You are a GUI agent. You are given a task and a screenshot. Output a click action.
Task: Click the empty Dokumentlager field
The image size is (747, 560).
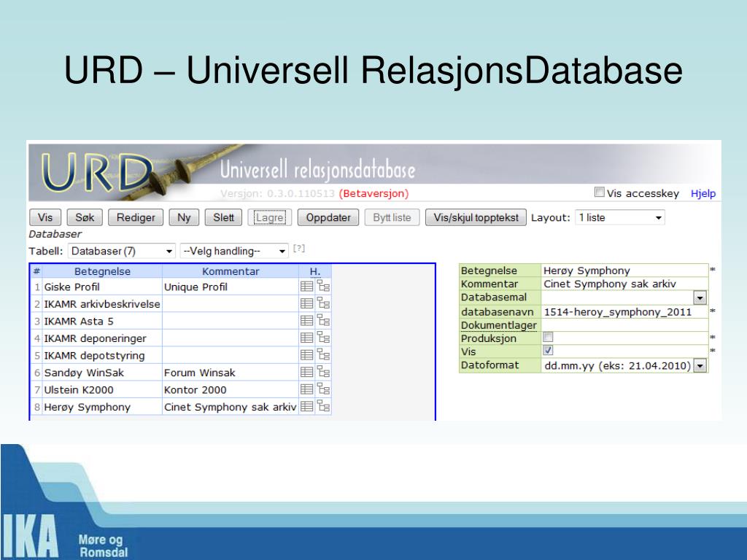624,325
